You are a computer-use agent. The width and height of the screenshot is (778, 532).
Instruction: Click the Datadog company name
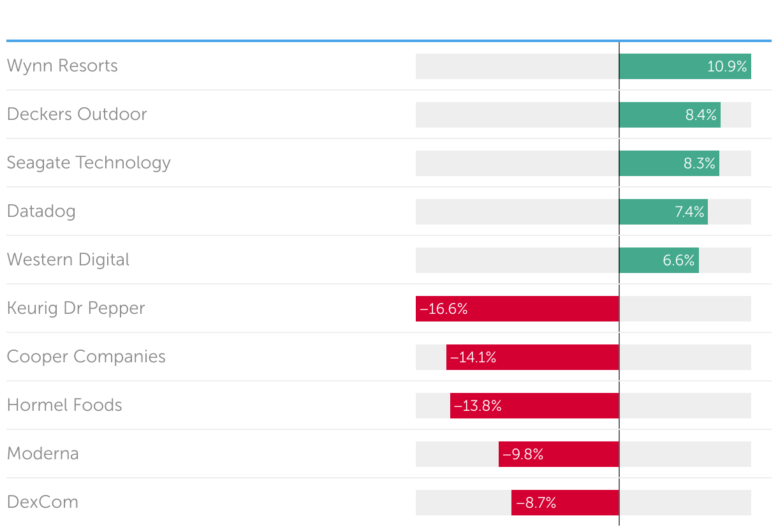pos(41,211)
